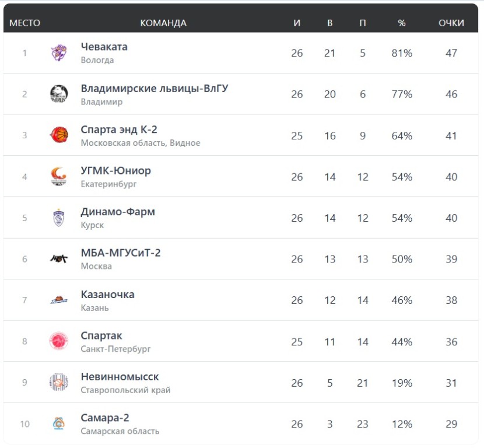The height and width of the screenshot is (448, 484).
Task: Sort table by ОЧКИ column header
Action: tap(451, 23)
